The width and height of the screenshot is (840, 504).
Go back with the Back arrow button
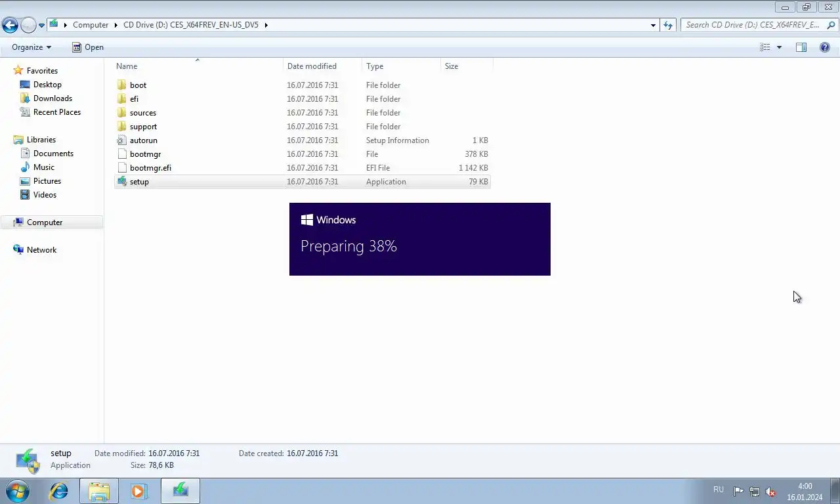(10, 26)
